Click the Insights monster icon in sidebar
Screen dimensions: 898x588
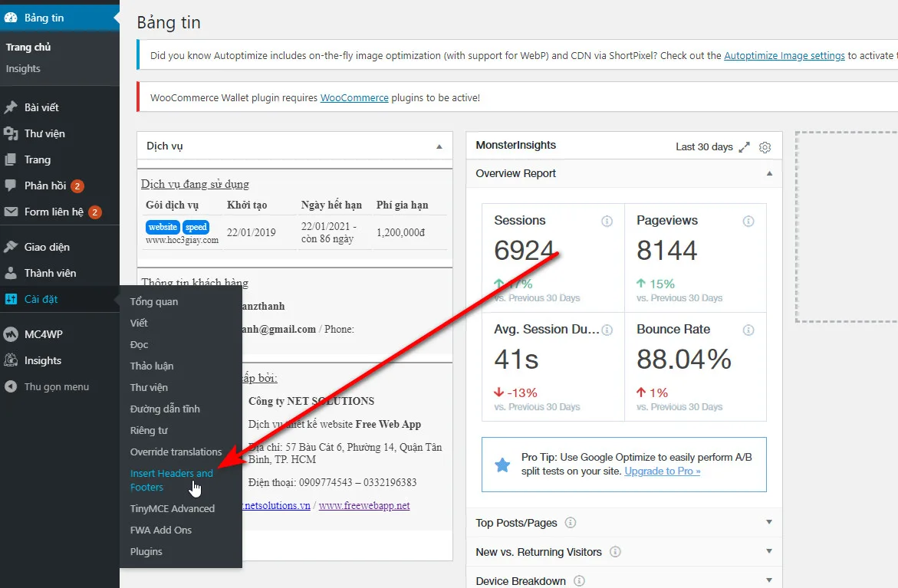(x=11, y=361)
